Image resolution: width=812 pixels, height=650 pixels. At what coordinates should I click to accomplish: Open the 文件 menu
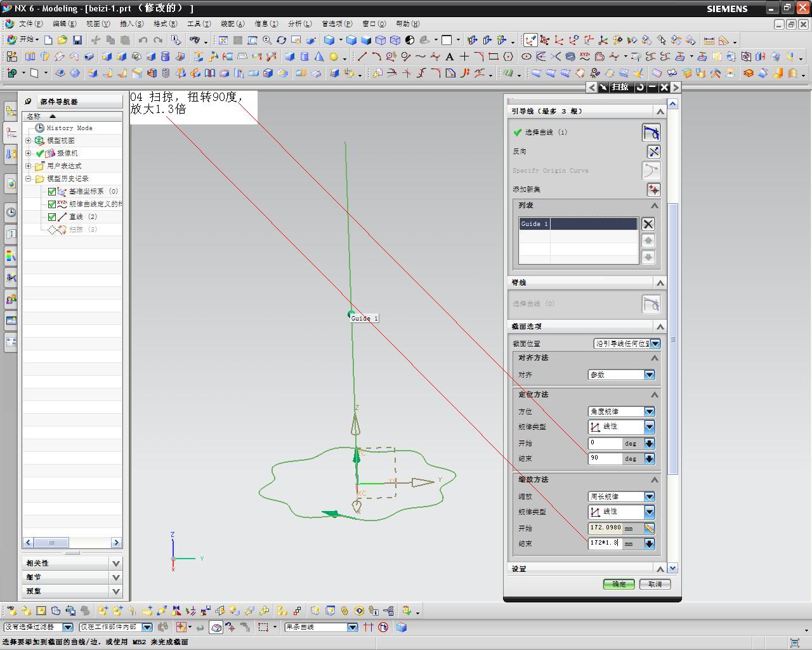30,23
